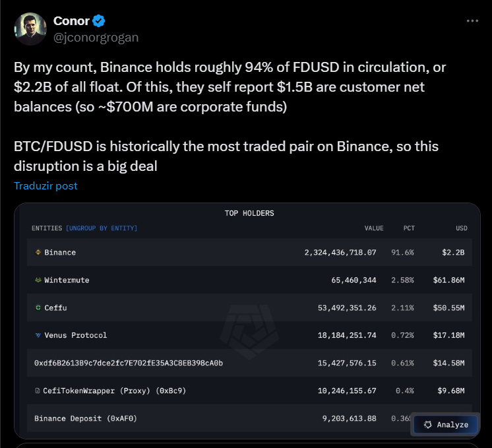Screen dimensions: 492x448
Task: Sort holders by the PCT column header
Action: tap(409, 228)
